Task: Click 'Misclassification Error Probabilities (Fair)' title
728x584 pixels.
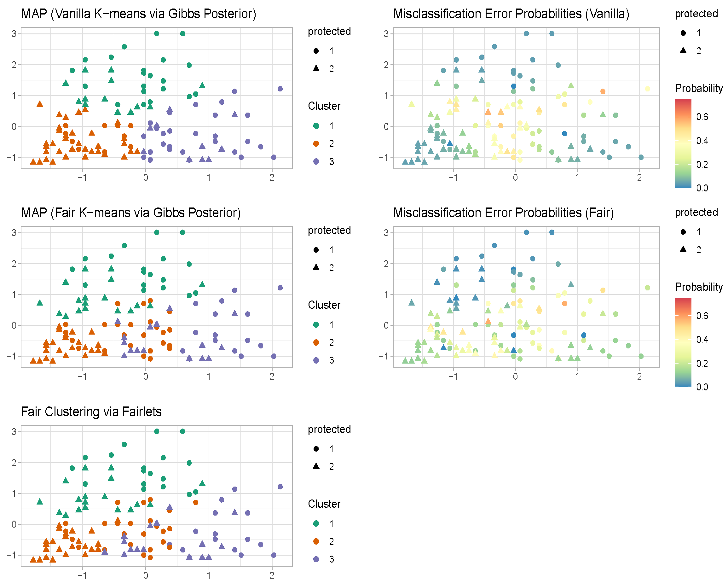Action: (504, 213)
